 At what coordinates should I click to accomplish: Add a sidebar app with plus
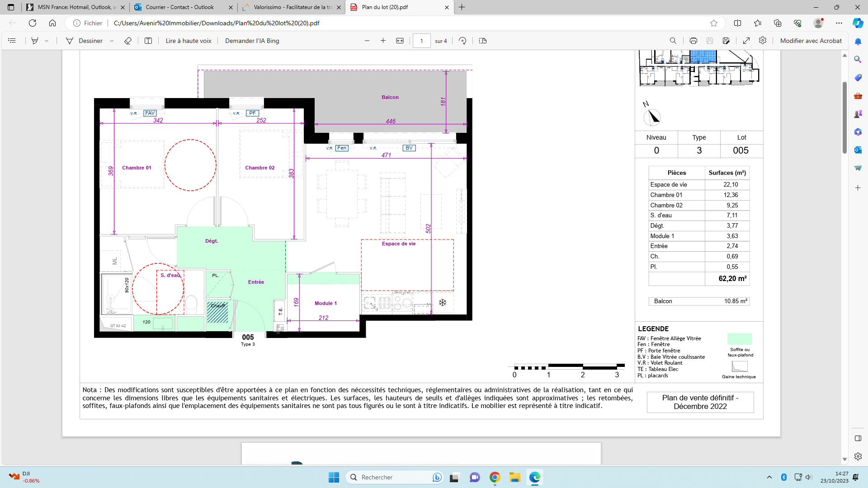point(858,188)
